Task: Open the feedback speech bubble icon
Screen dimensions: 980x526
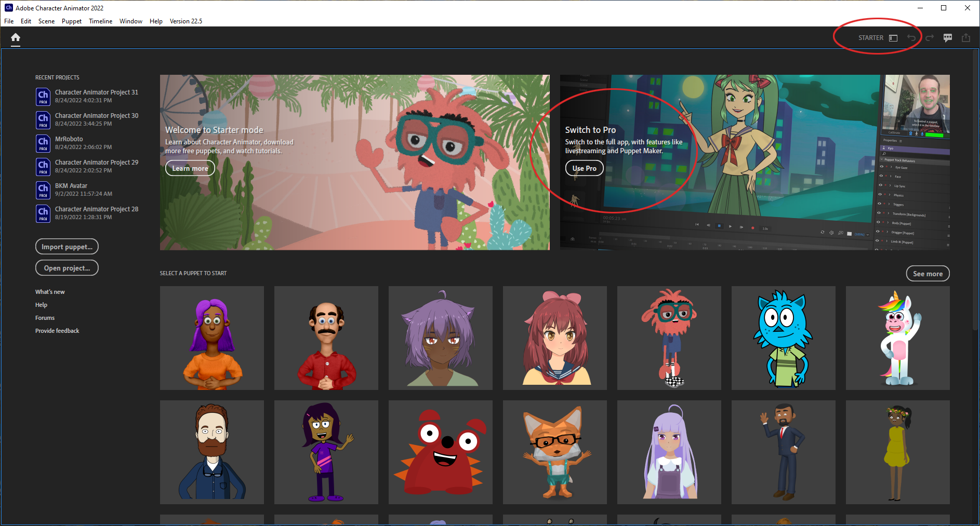Action: 948,37
